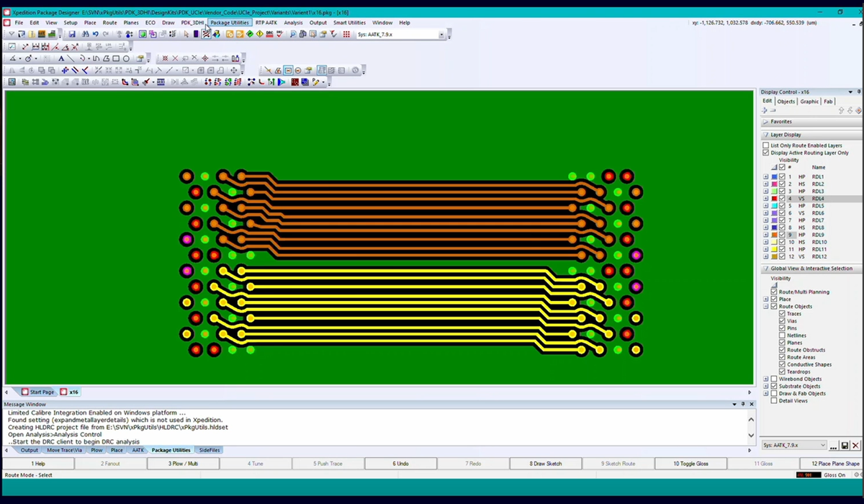The width and height of the screenshot is (864, 504).
Task: Disable Display Active Routing Layer Only
Action: [x=765, y=153]
